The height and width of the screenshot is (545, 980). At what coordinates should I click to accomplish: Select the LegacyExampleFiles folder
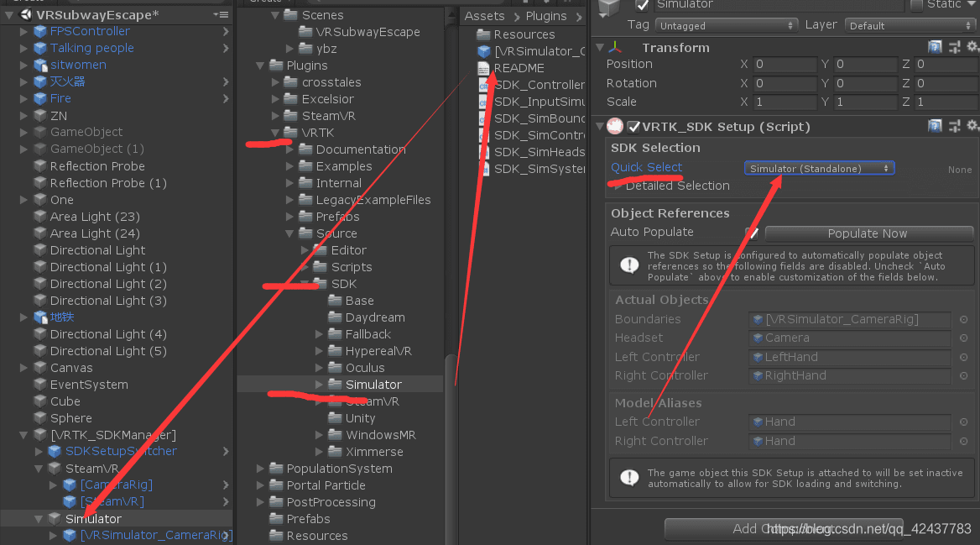[373, 200]
